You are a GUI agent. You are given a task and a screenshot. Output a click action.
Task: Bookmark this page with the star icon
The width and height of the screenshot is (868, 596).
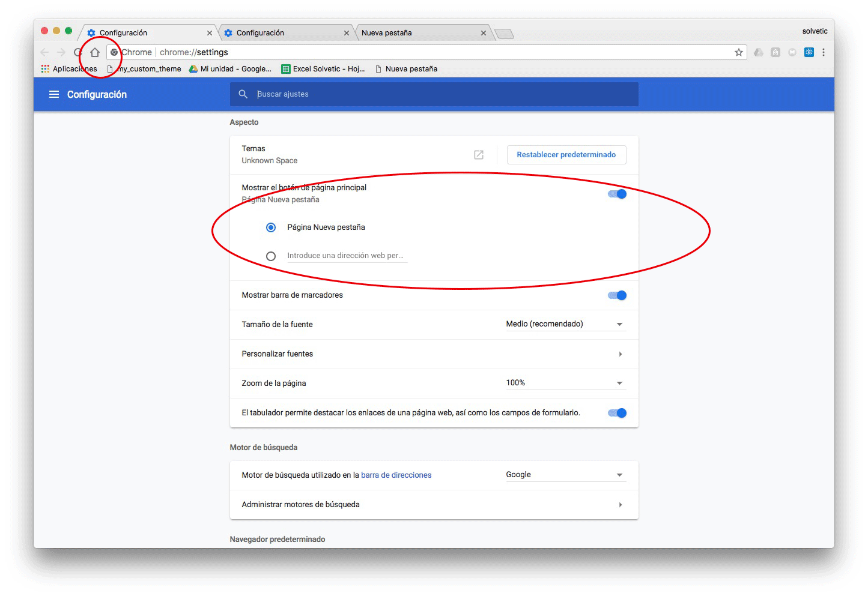pyautogui.click(x=738, y=52)
